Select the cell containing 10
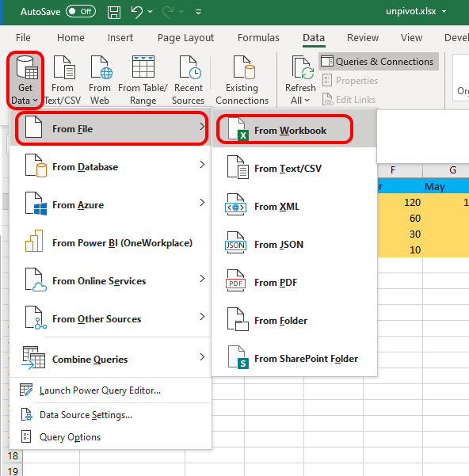 [x=400, y=249]
